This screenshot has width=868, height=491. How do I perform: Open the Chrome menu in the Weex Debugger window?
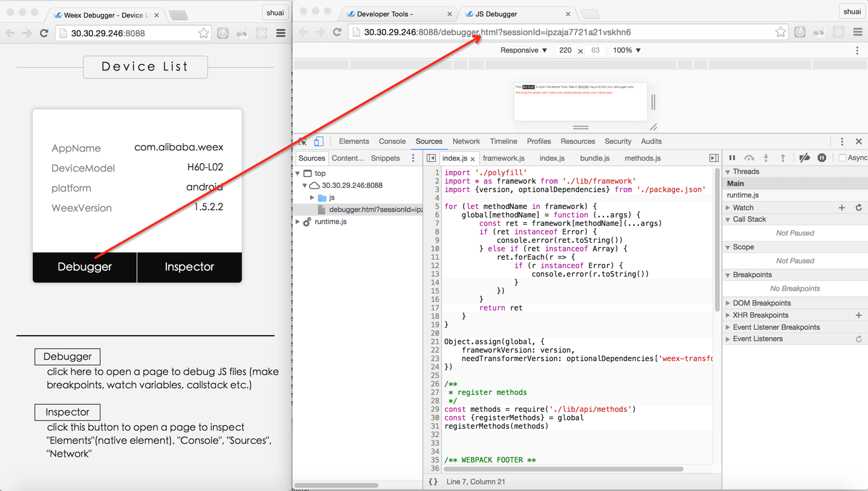[281, 33]
